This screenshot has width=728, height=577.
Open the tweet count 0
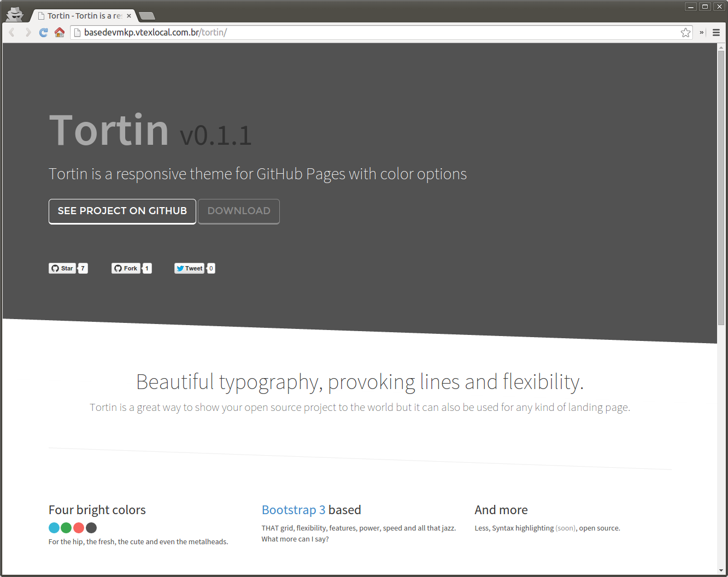[x=211, y=268]
